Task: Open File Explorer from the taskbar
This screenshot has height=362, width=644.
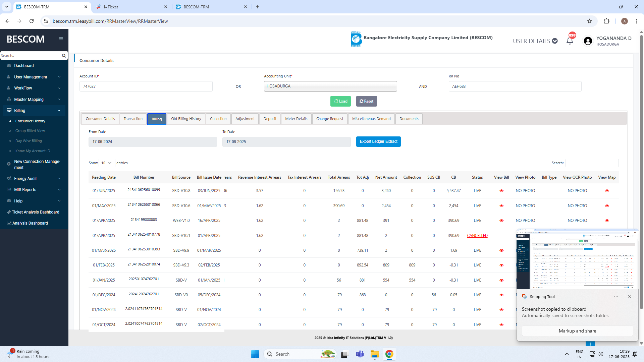Action: [x=374, y=354]
